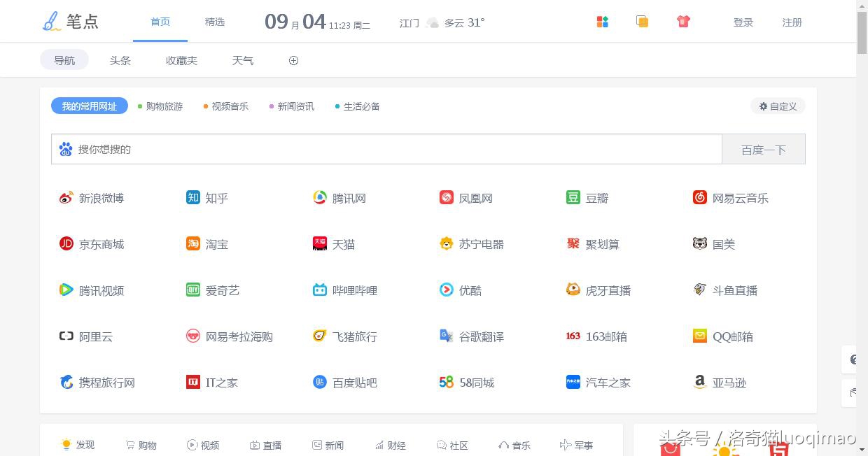
Task: Click the Baidu paw search engine icon
Action: point(66,149)
